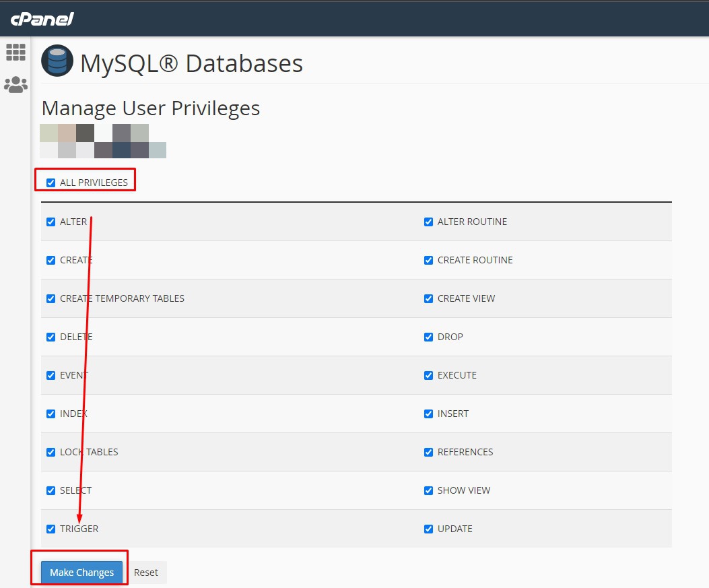This screenshot has height=588, width=709.
Task: Open the home grid icon in sidebar
Action: click(x=16, y=53)
